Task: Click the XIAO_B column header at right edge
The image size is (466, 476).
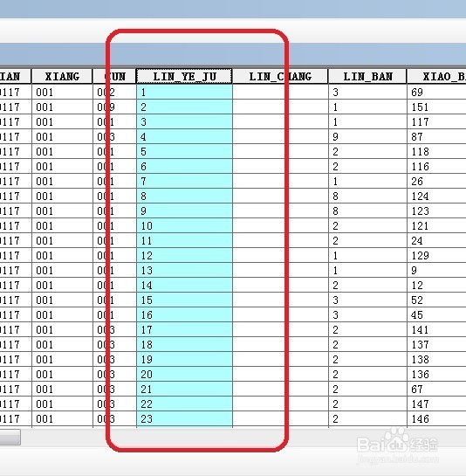Action: (436, 76)
